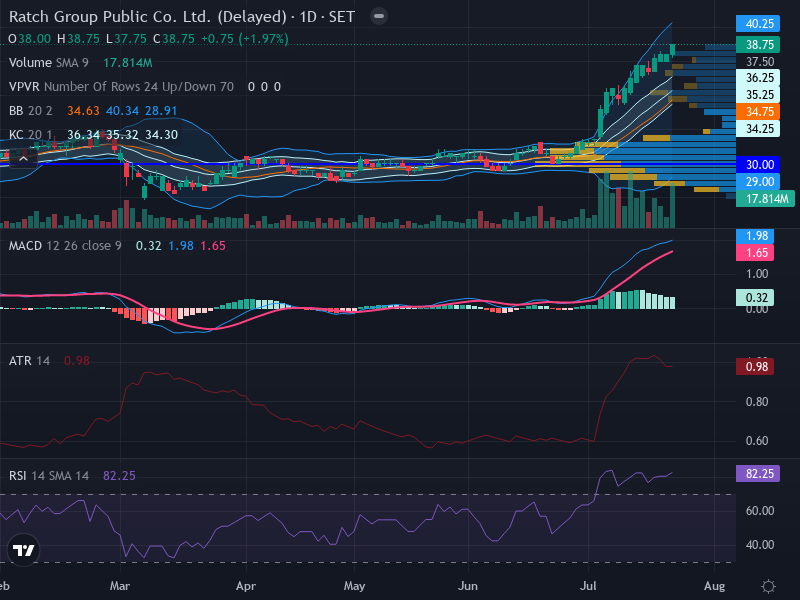Image resolution: width=800 pixels, height=600 pixels.
Task: Click the 17.814M volume axis label
Action: click(765, 198)
